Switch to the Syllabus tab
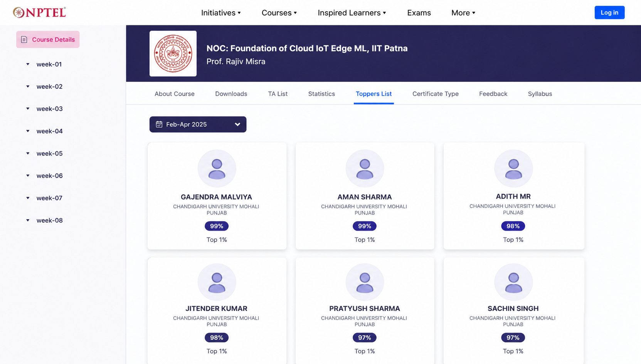Image resolution: width=641 pixels, height=364 pixels. (x=540, y=94)
